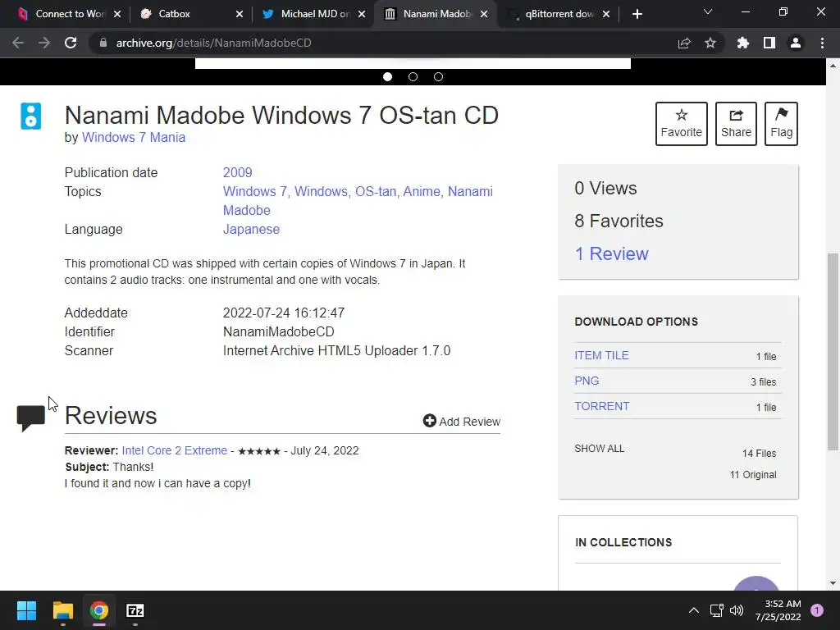Reload the current page
Screen dimensions: 840x630
[x=71, y=43]
